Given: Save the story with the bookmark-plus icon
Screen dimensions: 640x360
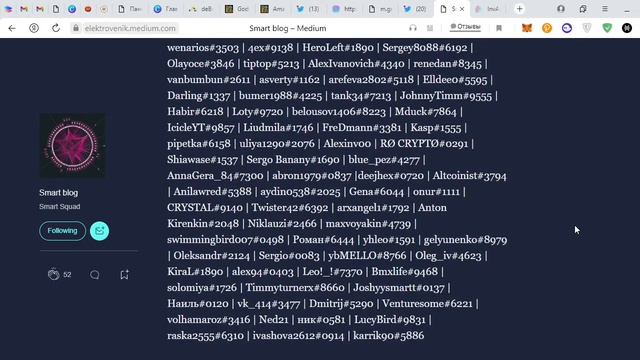Looking at the screenshot, I should (124, 275).
